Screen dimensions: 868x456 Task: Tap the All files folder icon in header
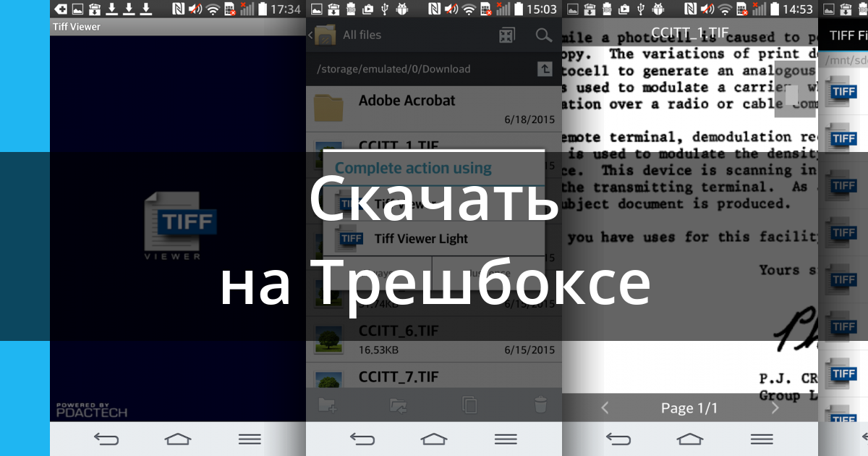pyautogui.click(x=325, y=35)
